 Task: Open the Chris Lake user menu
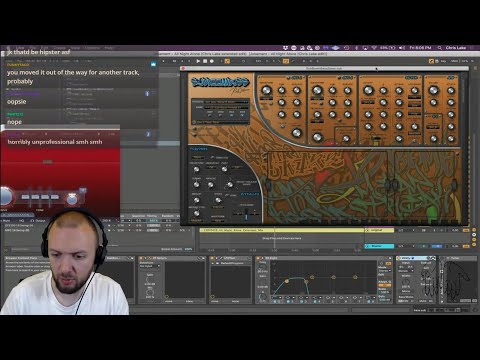[456, 48]
